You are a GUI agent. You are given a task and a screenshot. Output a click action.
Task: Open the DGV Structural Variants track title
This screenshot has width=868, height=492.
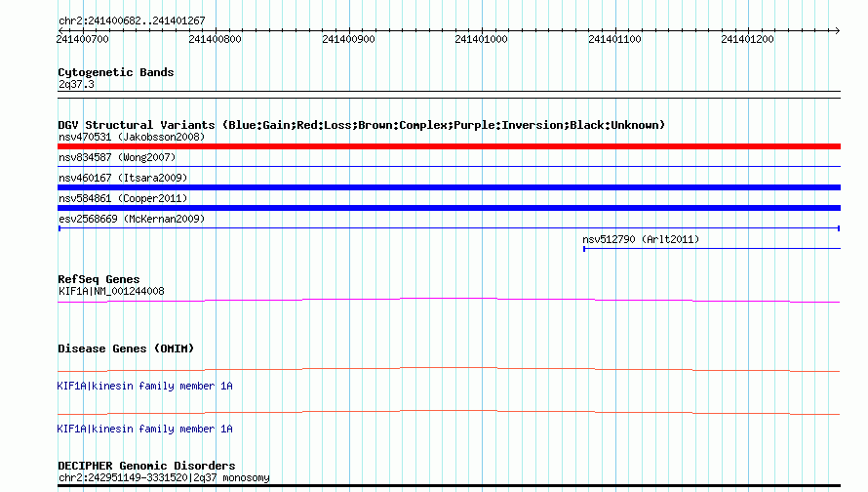point(361,125)
